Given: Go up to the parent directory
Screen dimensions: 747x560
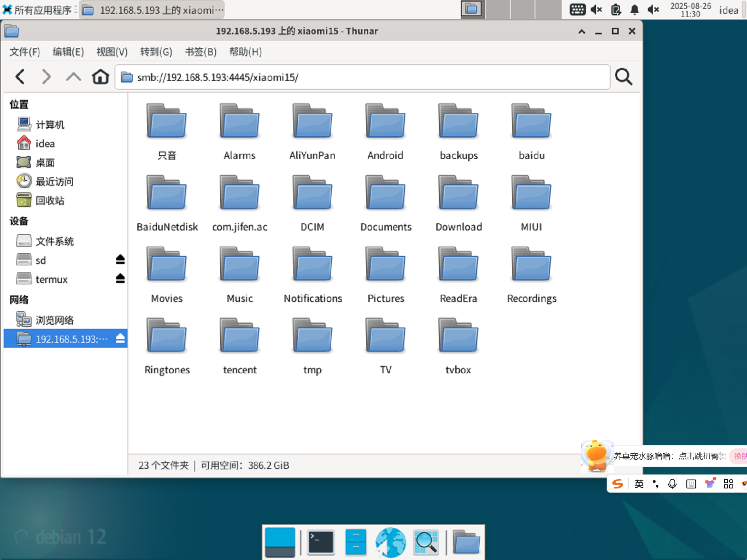Looking at the screenshot, I should (73, 77).
